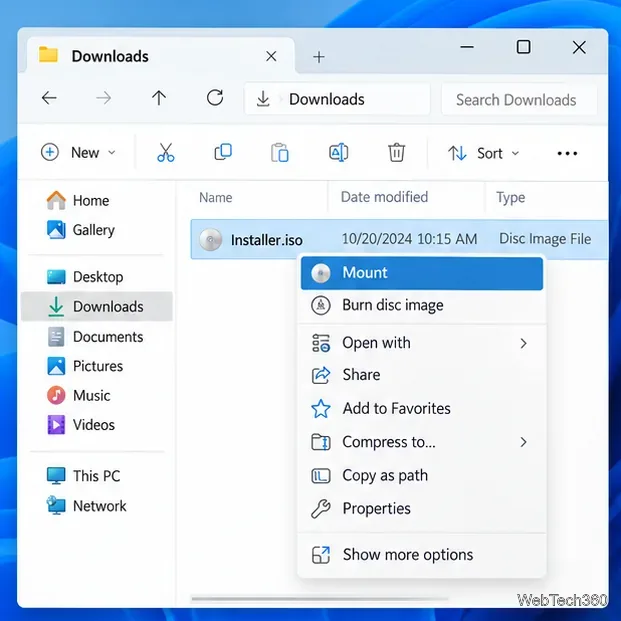Choose Burn disc image
621x621 pixels.
pos(422,305)
